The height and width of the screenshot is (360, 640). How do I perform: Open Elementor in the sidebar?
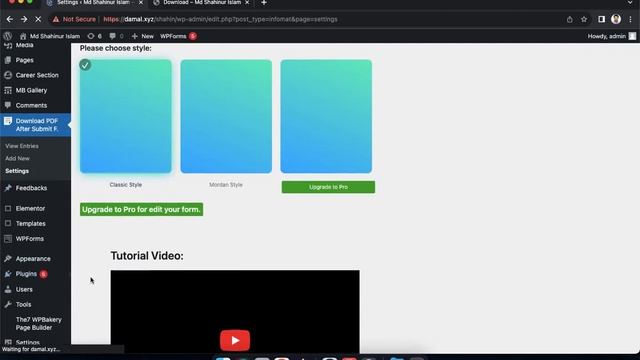coord(30,208)
